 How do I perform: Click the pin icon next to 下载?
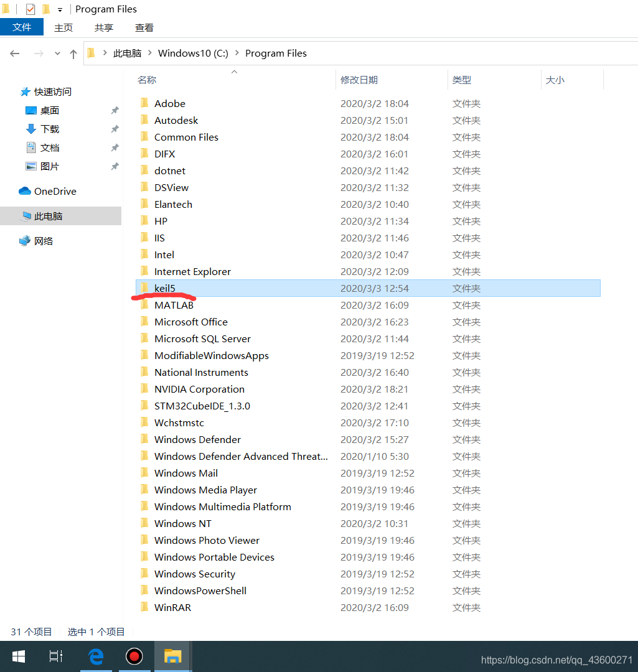[115, 129]
